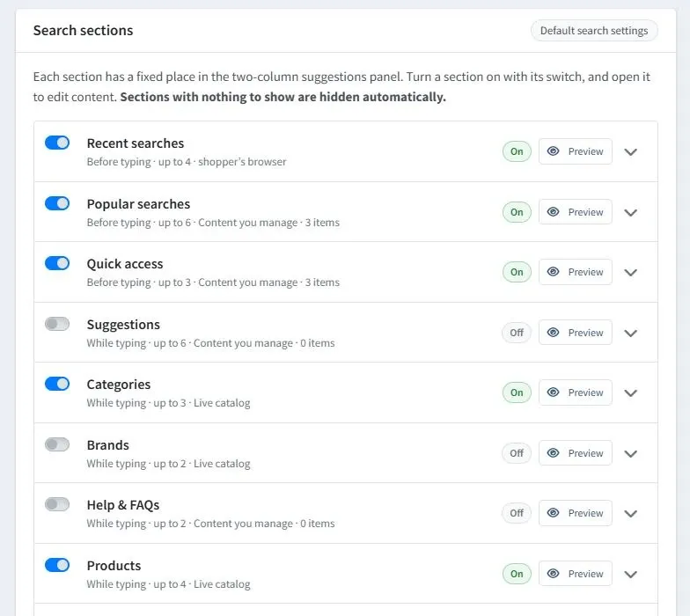
Task: Select the Quick access title
Action: (125, 264)
